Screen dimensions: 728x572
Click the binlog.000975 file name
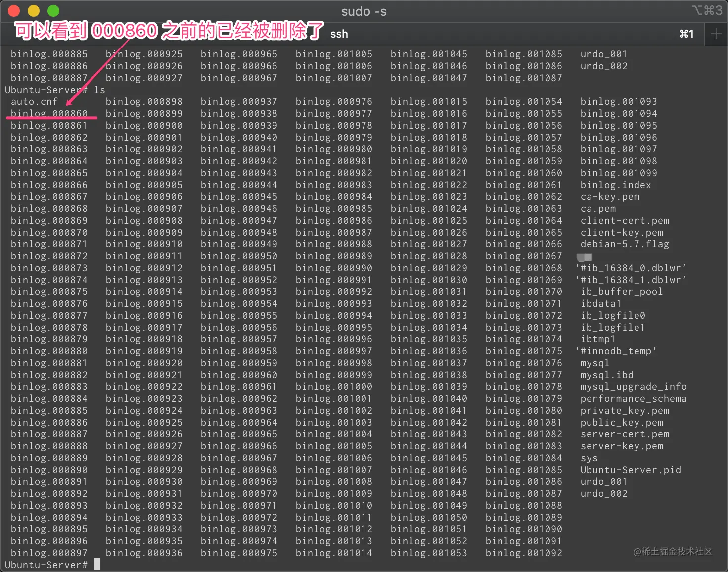click(239, 553)
